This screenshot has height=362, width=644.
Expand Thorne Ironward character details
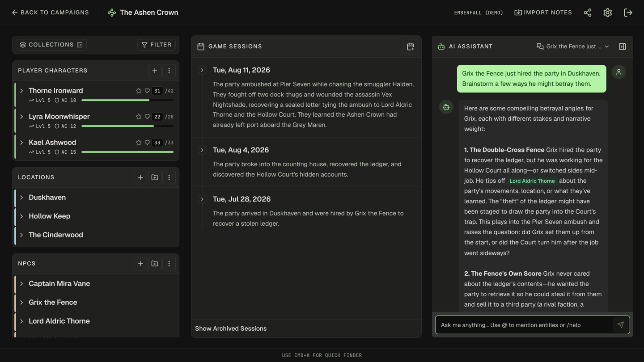pyautogui.click(x=21, y=91)
